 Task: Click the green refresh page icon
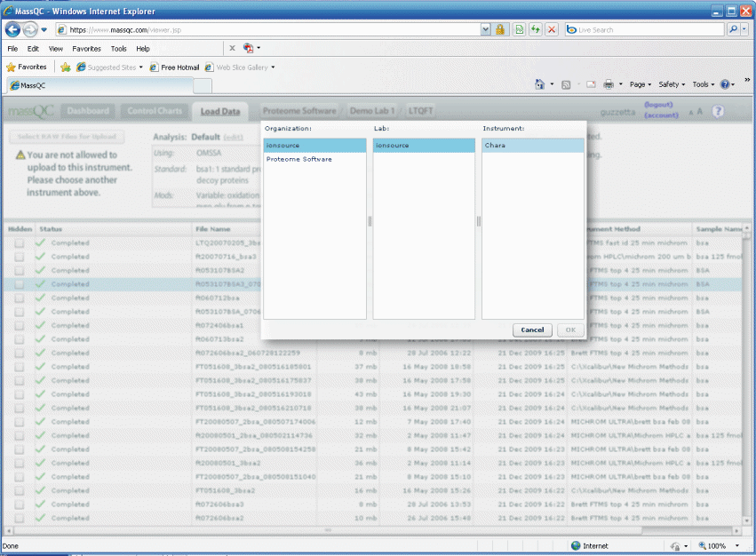click(x=535, y=30)
